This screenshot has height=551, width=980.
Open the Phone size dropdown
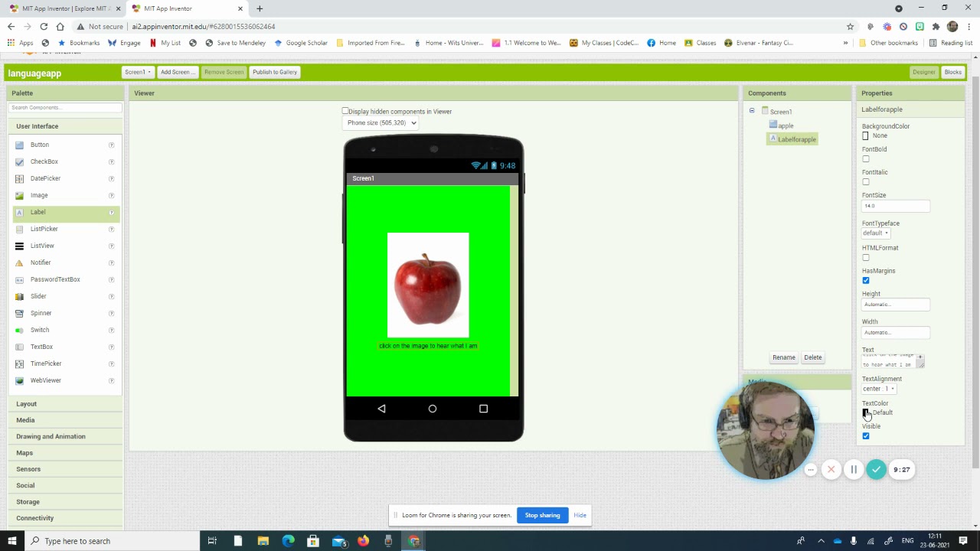[x=381, y=122]
